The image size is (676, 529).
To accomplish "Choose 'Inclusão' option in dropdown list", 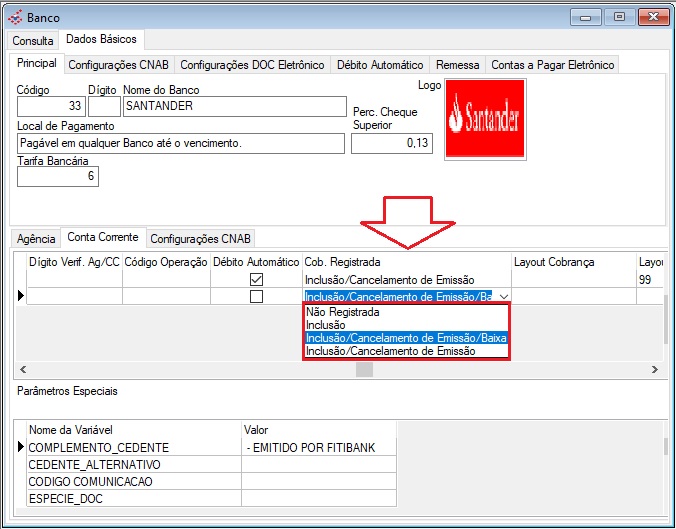I will point(326,325).
